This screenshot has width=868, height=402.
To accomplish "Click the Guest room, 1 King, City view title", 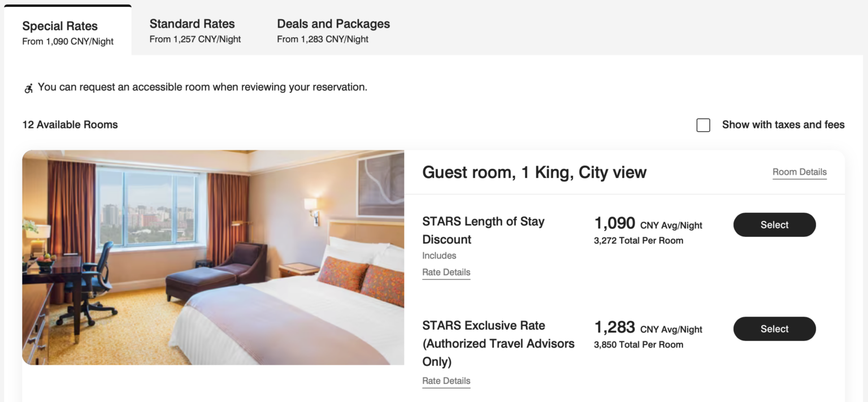I will click(x=534, y=172).
